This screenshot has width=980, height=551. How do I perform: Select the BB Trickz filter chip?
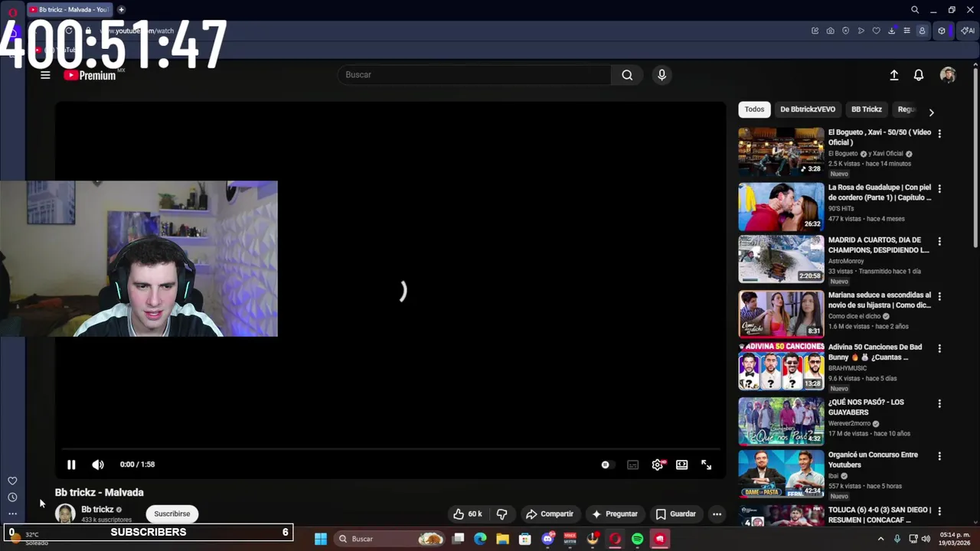pos(867,109)
